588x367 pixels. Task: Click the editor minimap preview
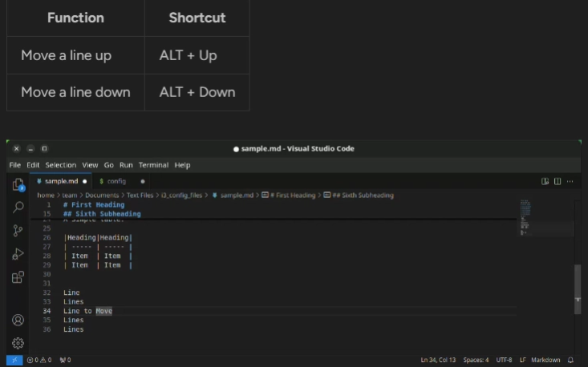click(525, 216)
